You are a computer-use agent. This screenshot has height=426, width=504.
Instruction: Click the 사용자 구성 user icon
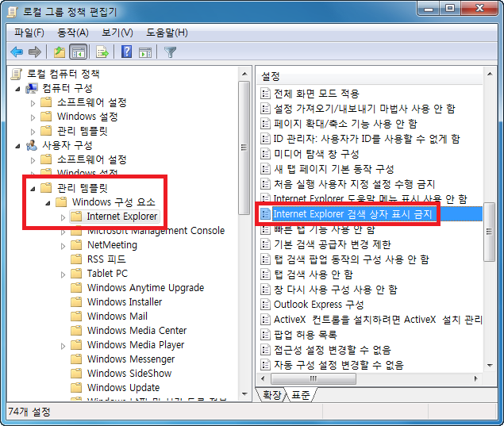coord(32,145)
